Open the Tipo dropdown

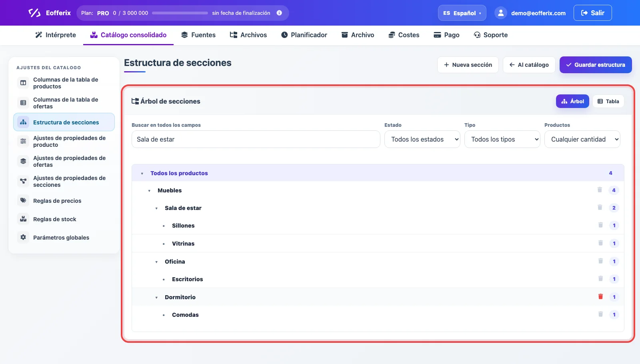tap(502, 139)
